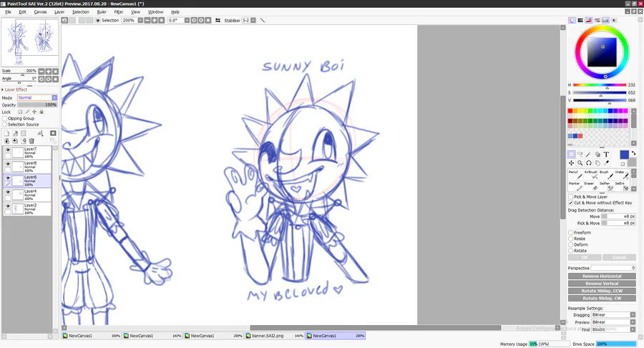Select the Freeform transform option
The height and width of the screenshot is (348, 644).
[570, 232]
